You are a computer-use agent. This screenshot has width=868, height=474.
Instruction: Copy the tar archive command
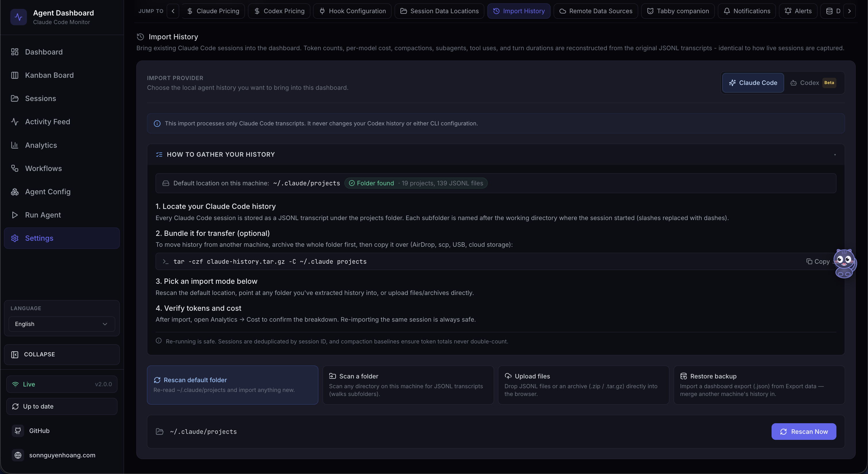(818, 261)
